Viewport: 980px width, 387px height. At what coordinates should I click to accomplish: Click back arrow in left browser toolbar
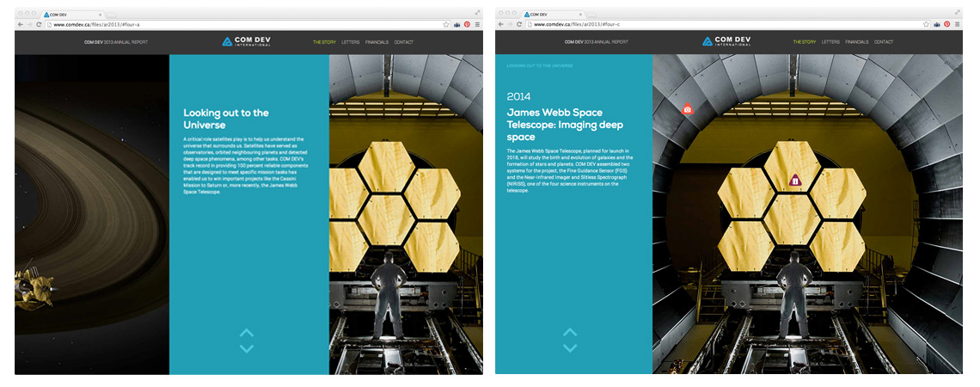click(x=20, y=25)
